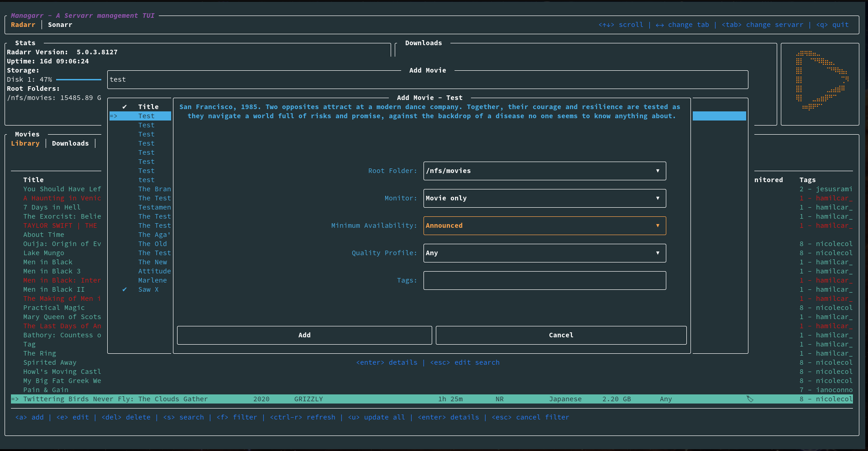Select the Library tab under Movies
Image resolution: width=868 pixels, height=451 pixels.
(x=26, y=143)
